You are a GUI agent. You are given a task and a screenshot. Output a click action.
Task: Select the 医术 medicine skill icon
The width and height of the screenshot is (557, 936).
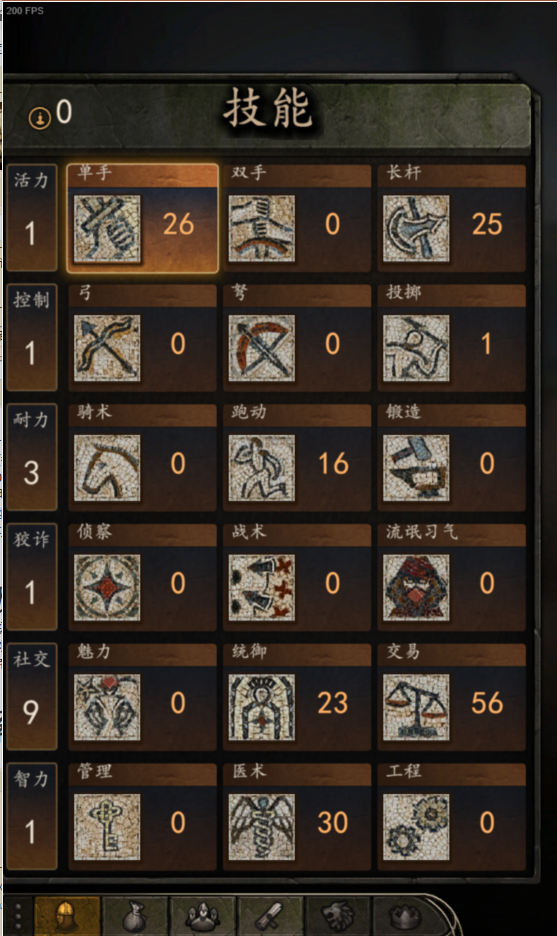coord(261,827)
